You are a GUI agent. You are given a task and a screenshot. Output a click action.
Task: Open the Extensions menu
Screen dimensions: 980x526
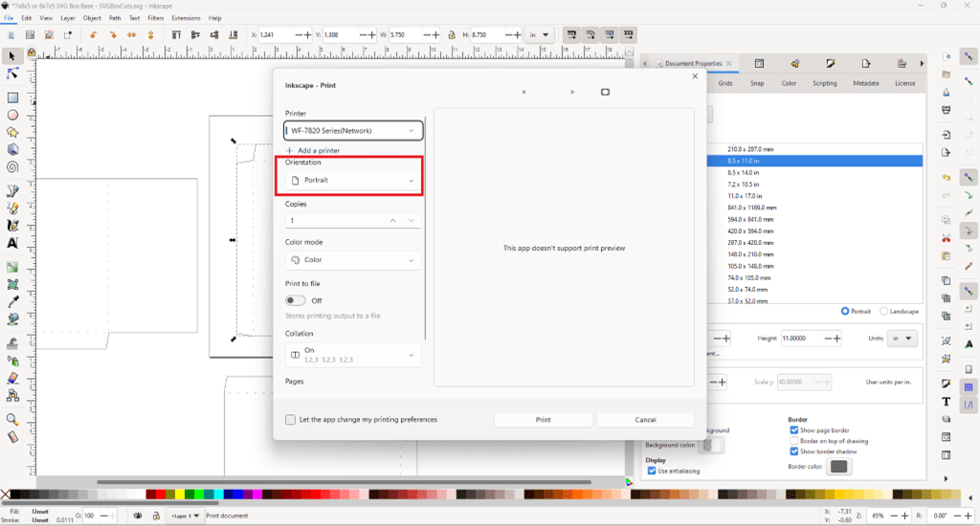click(x=186, y=18)
